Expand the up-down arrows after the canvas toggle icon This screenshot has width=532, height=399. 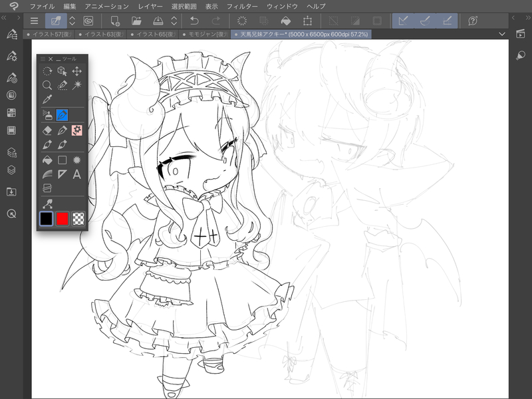[72, 21]
